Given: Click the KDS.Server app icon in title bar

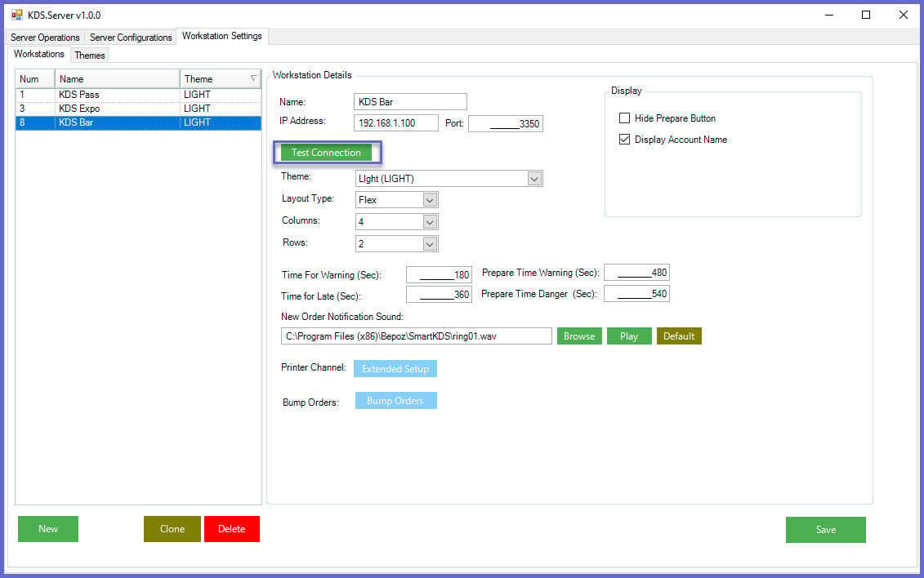Looking at the screenshot, I should click(16, 15).
